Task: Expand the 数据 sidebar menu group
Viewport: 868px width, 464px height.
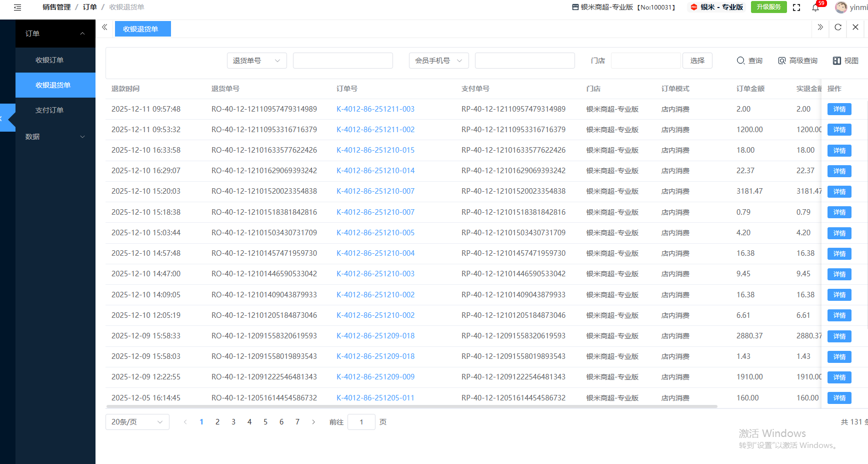Action: (x=55, y=137)
